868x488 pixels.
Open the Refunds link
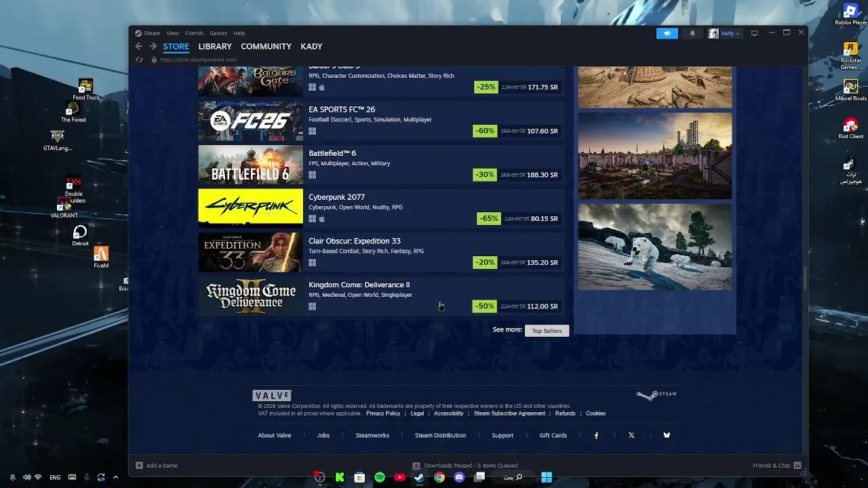pyautogui.click(x=565, y=413)
